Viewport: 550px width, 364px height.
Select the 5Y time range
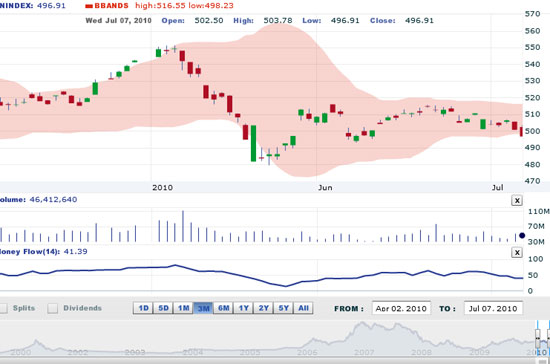click(x=283, y=308)
